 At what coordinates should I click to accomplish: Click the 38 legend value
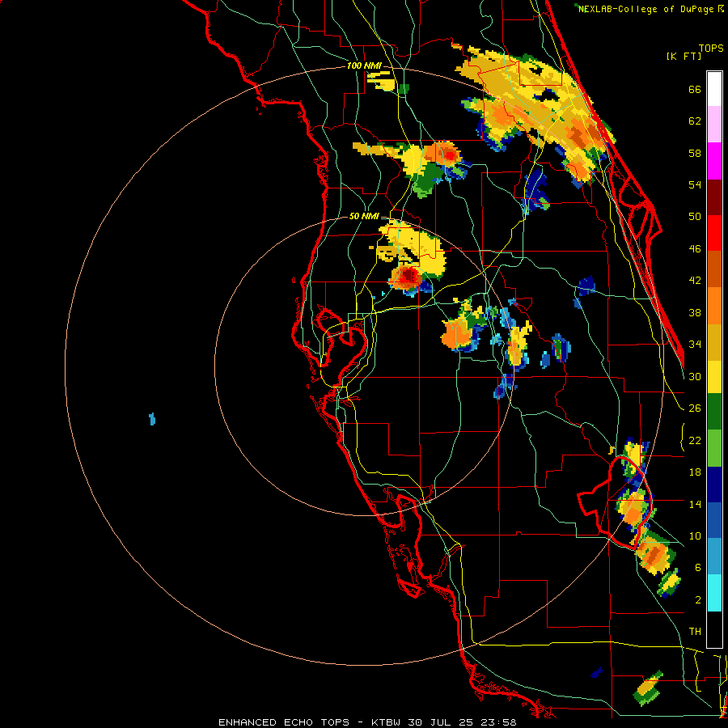pos(695,312)
